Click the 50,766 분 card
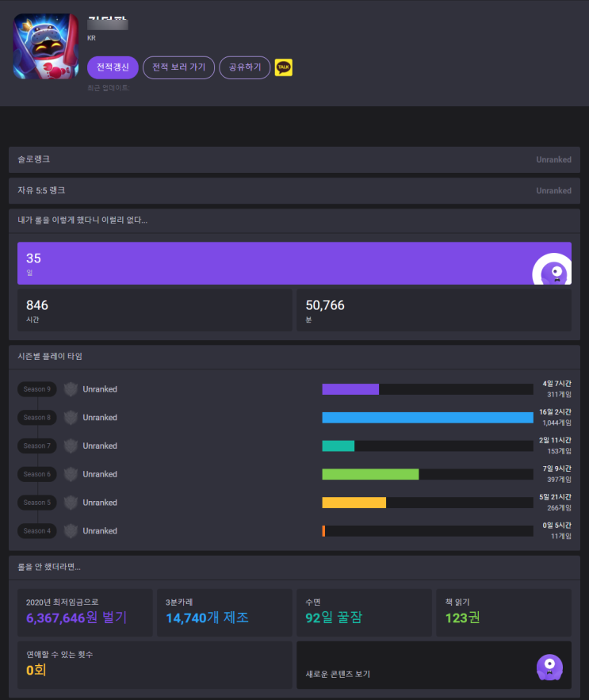 pos(434,310)
